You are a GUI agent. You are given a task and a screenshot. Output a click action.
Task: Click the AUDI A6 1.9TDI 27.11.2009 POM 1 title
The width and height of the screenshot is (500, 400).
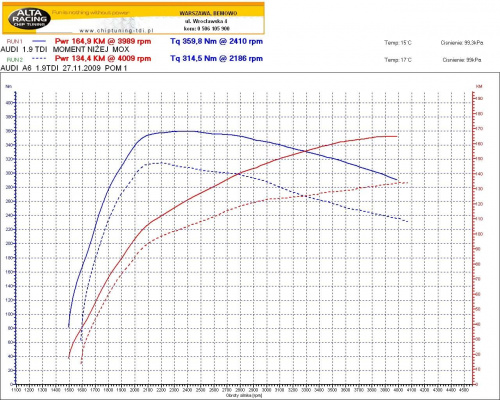[x=64, y=68]
